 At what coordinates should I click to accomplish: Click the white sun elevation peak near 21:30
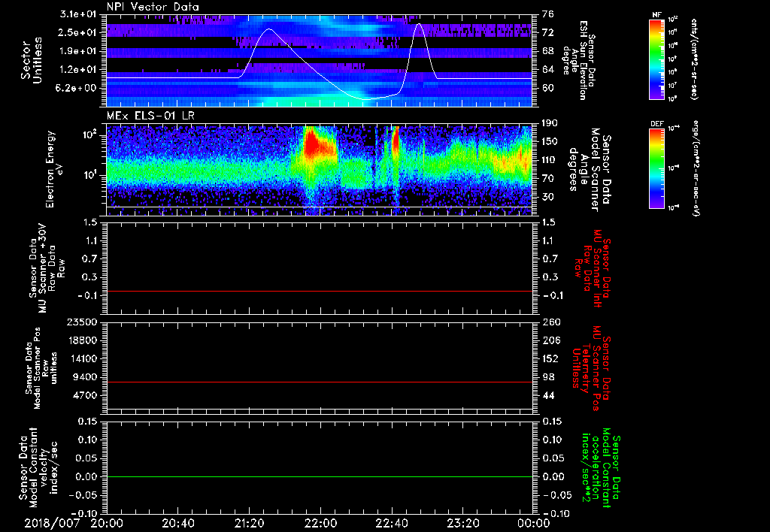pyautogui.click(x=268, y=29)
